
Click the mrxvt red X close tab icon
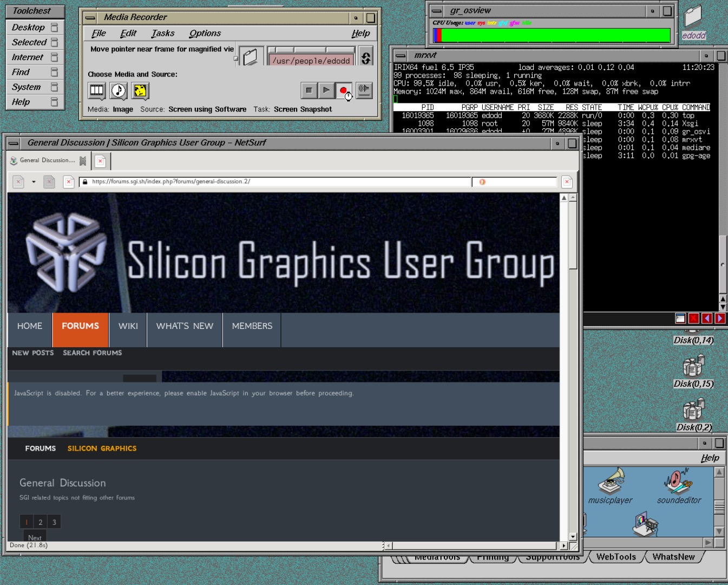click(693, 318)
